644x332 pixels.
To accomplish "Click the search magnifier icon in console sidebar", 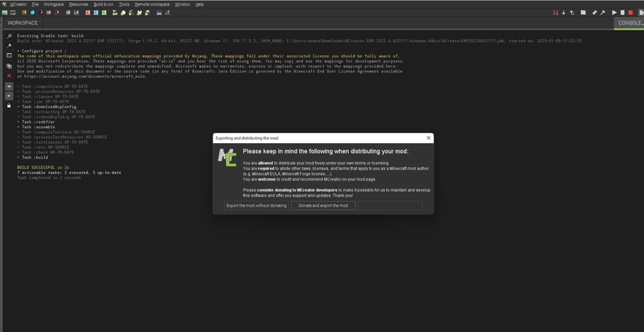I will click(9, 36).
